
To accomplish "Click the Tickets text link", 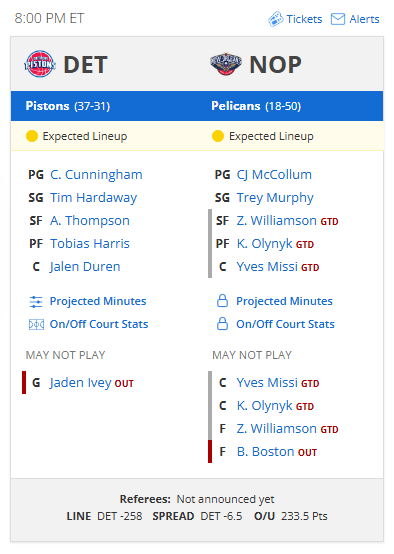I will tap(304, 19).
